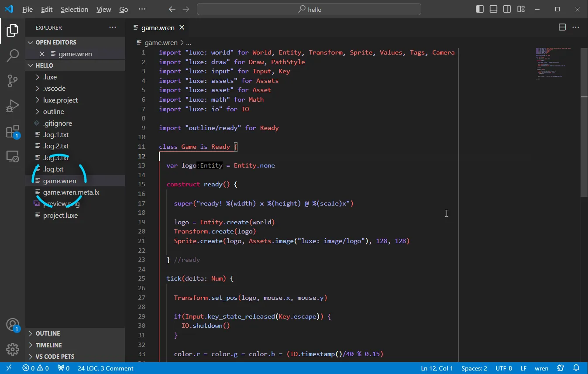Expand the VS CODE PETS section
Viewport: 588px width, 374px height.
(55, 357)
